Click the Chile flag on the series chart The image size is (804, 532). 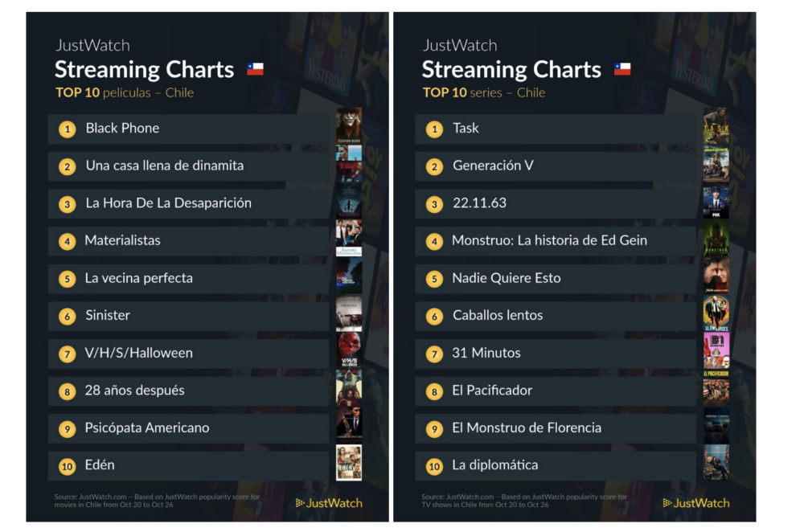coord(622,69)
